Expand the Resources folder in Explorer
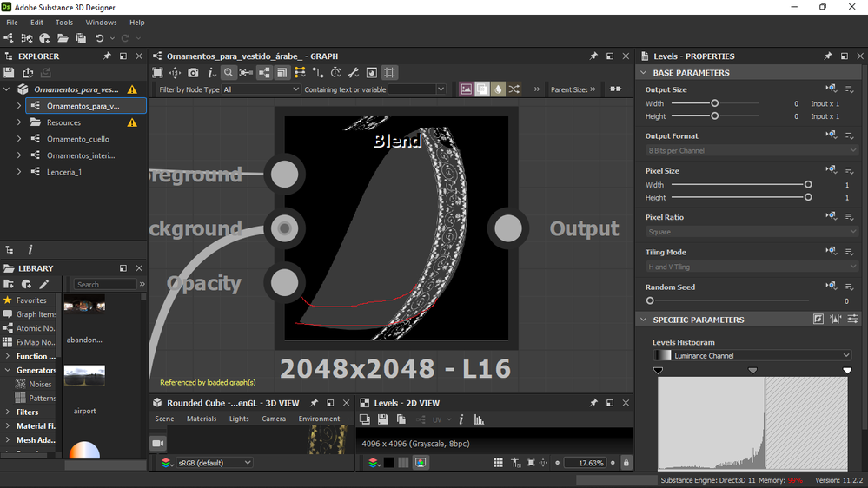This screenshot has width=868, height=488. (19, 122)
